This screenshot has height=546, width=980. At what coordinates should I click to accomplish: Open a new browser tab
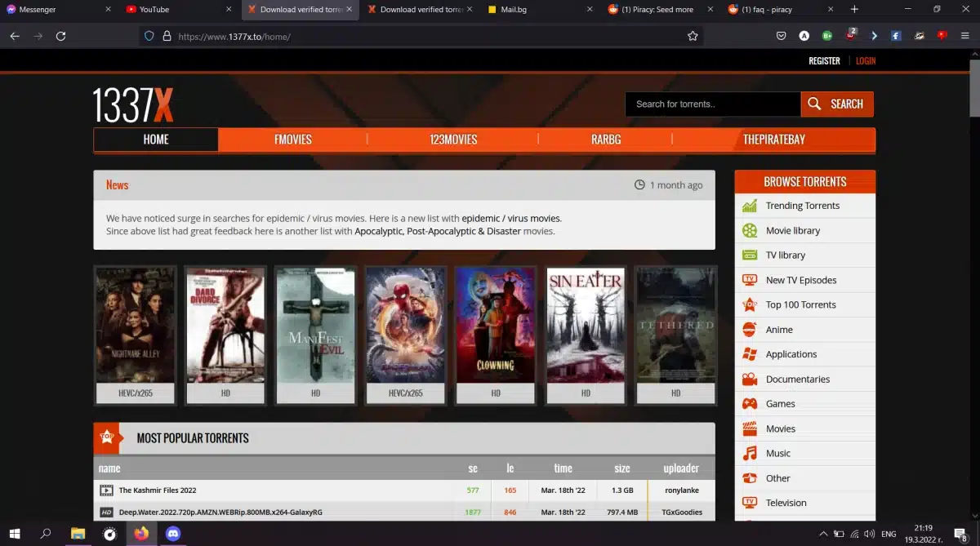854,9
